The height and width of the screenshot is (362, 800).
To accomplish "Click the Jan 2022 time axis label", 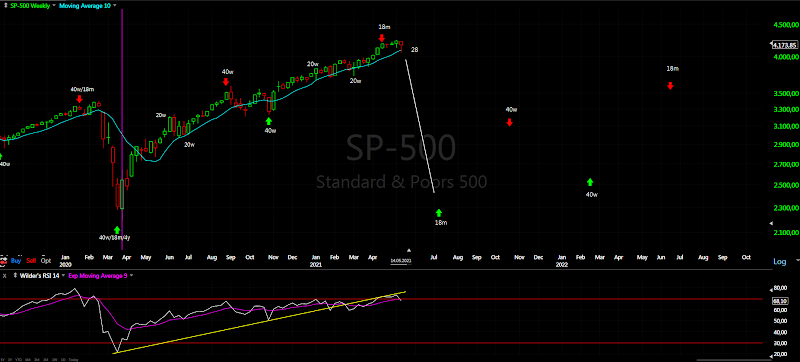I will pyautogui.click(x=562, y=261).
